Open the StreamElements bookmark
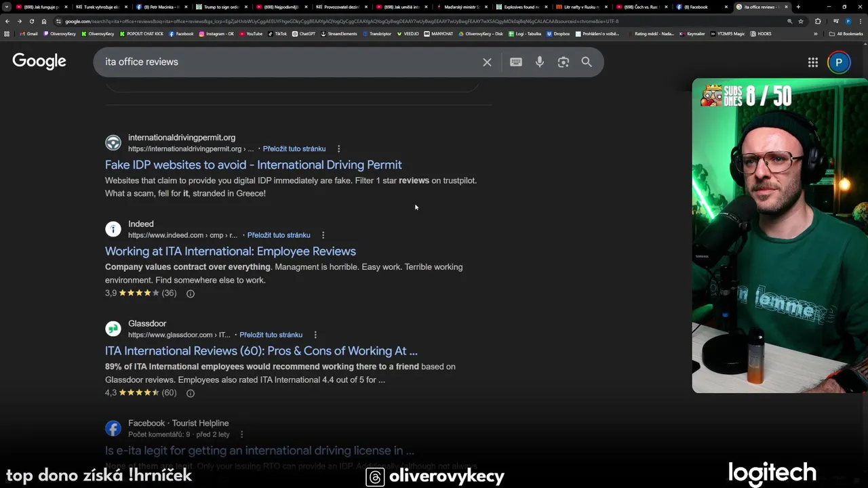 [x=339, y=34]
